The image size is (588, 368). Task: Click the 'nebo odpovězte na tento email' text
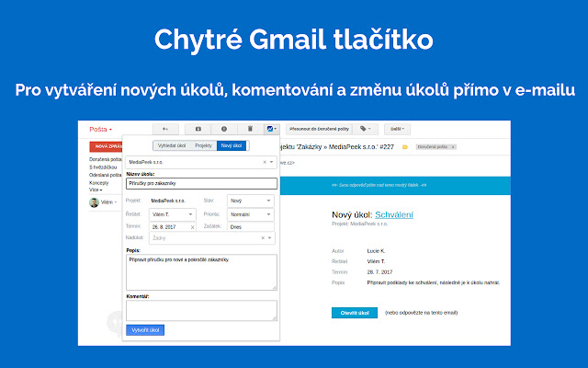tap(421, 313)
